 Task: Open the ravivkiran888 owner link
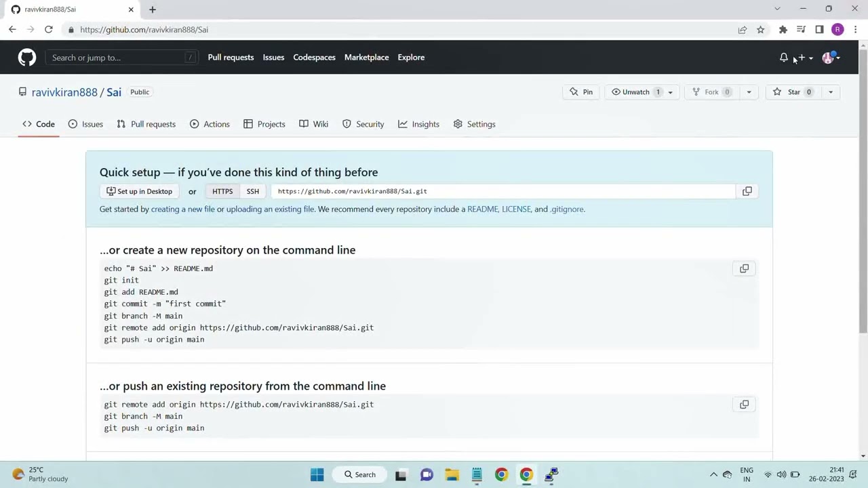(x=64, y=92)
